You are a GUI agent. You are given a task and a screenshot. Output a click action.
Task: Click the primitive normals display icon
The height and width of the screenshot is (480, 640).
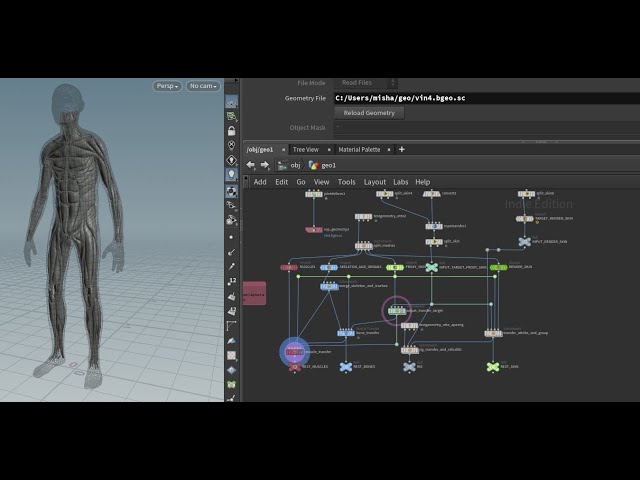pyautogui.click(x=231, y=296)
